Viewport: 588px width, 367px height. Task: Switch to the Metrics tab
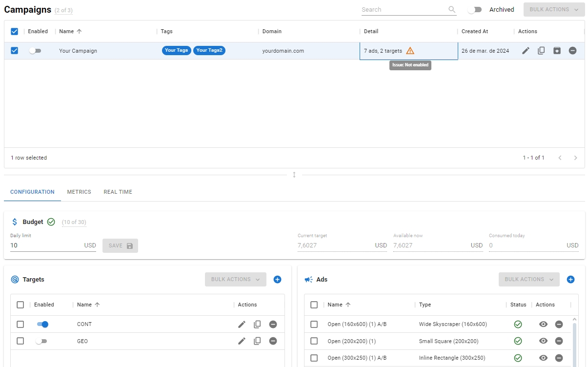coord(79,192)
